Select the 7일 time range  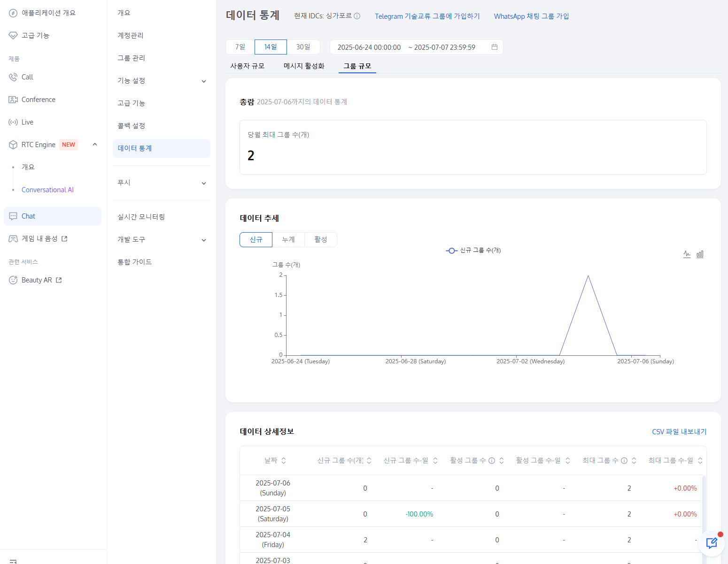[240, 47]
